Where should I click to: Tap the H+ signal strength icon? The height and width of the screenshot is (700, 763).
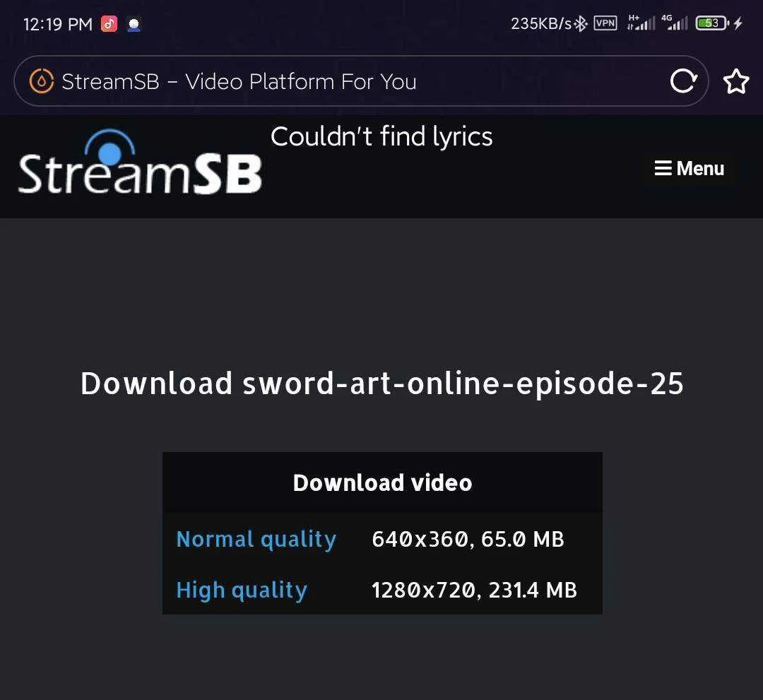641,23
